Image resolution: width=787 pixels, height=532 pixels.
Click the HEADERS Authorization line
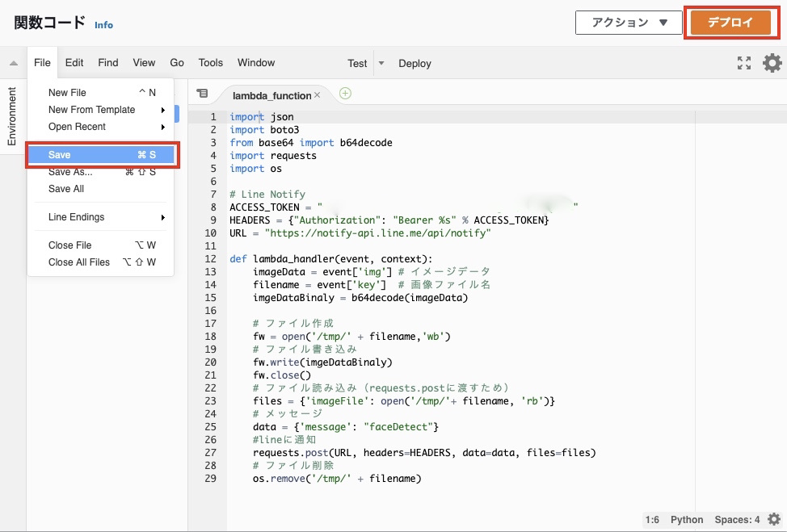[389, 220]
